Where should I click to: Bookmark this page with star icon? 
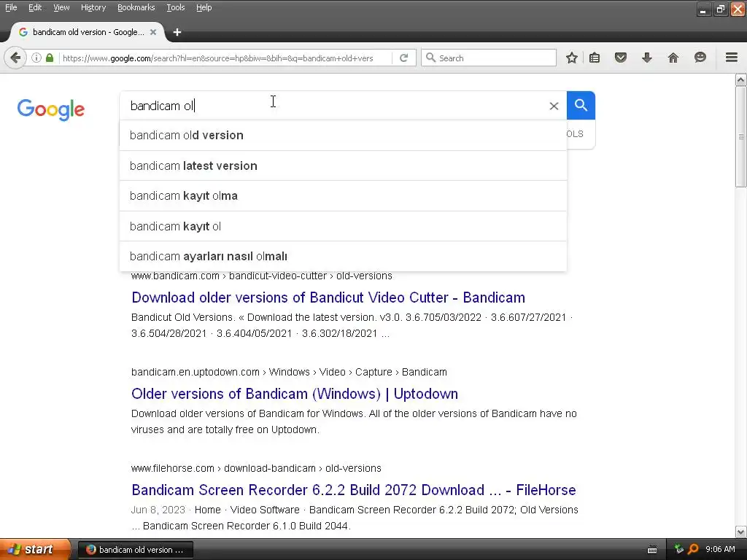pyautogui.click(x=572, y=58)
